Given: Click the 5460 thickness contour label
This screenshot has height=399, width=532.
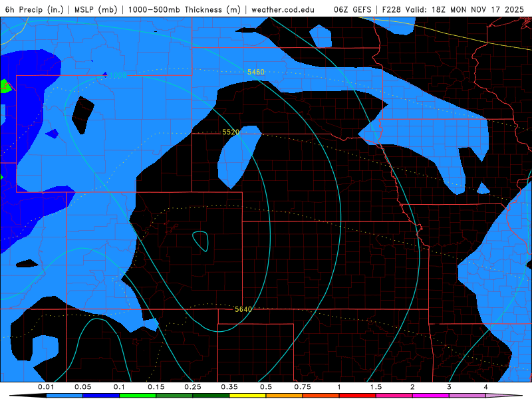Looking at the screenshot, I should 256,72.
